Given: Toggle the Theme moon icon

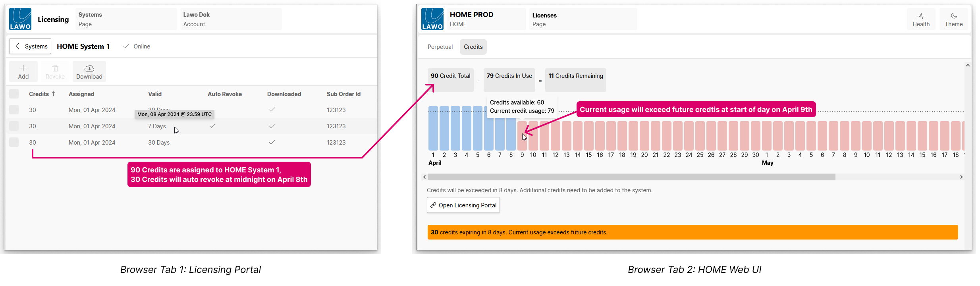Looking at the screenshot, I should (953, 16).
